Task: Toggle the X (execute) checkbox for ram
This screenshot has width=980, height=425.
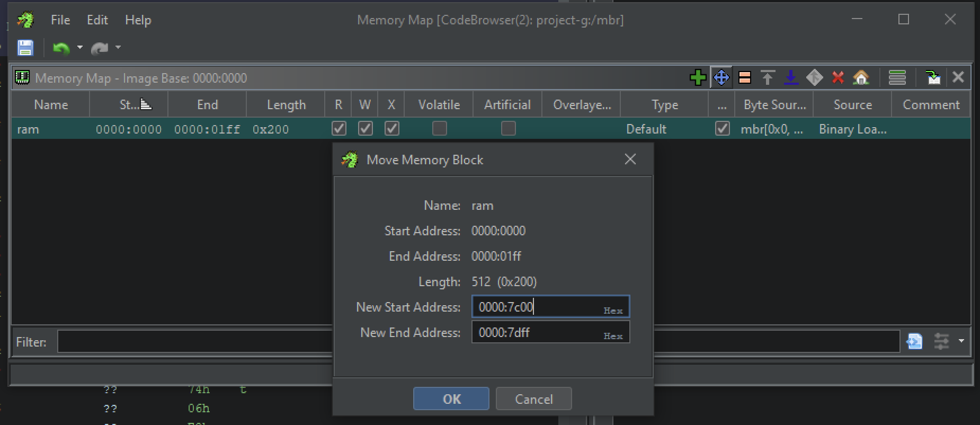Action: pos(391,129)
